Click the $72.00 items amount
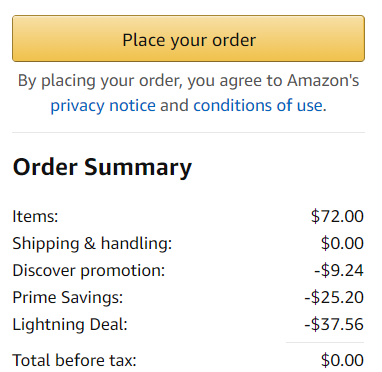Screen dimensions: 382x372 pyautogui.click(x=337, y=216)
